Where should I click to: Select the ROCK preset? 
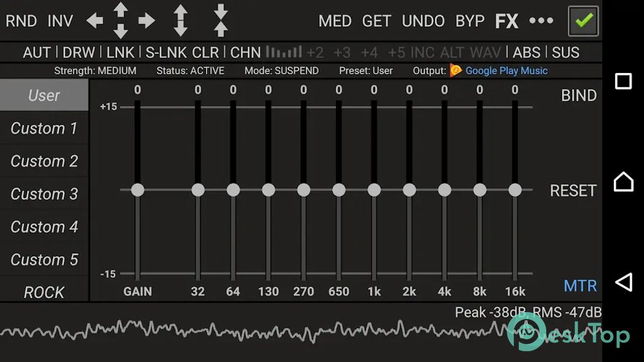[x=44, y=290]
